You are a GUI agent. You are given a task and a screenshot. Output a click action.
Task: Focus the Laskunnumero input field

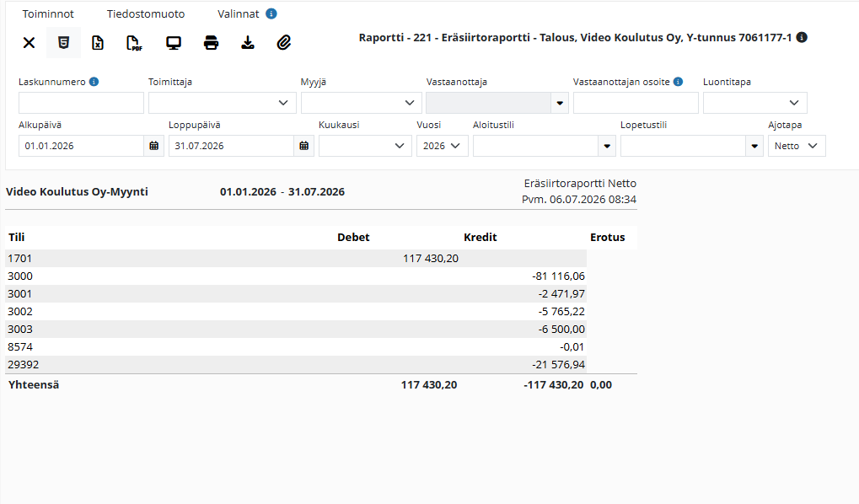click(x=81, y=103)
